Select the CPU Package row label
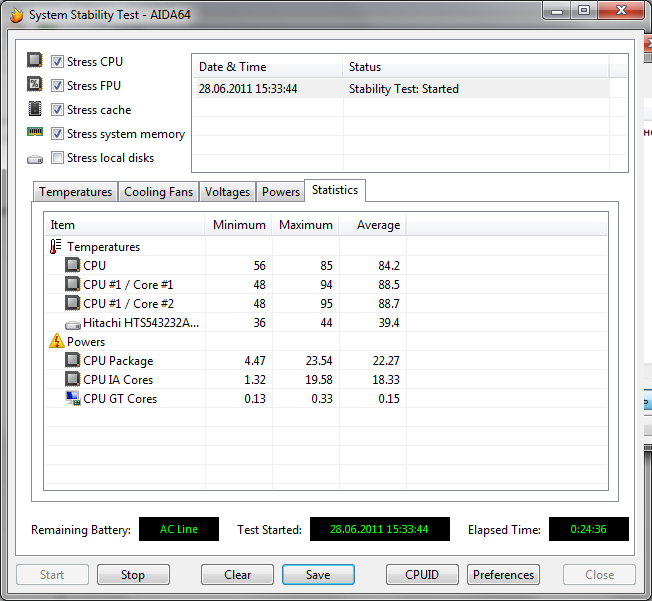652x601 pixels. (x=118, y=361)
